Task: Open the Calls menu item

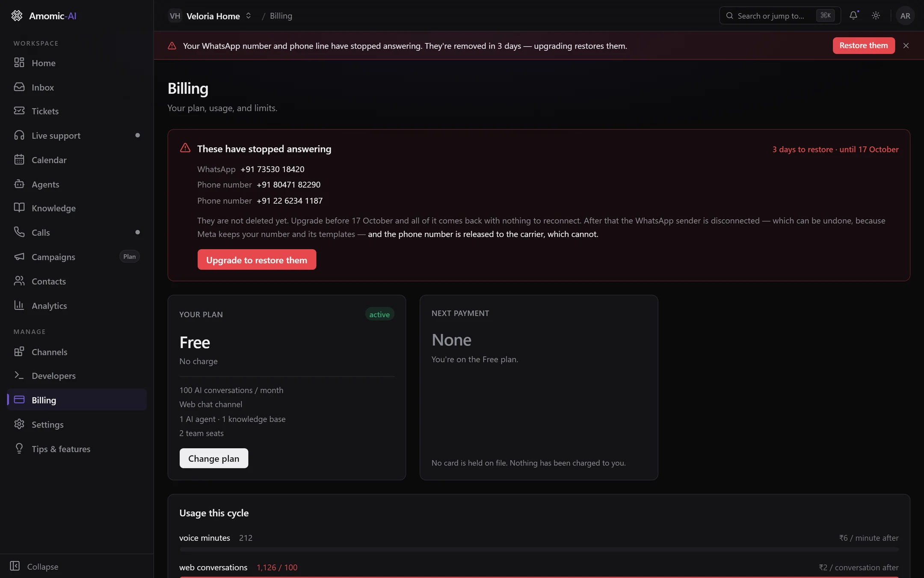Action: coord(77,232)
